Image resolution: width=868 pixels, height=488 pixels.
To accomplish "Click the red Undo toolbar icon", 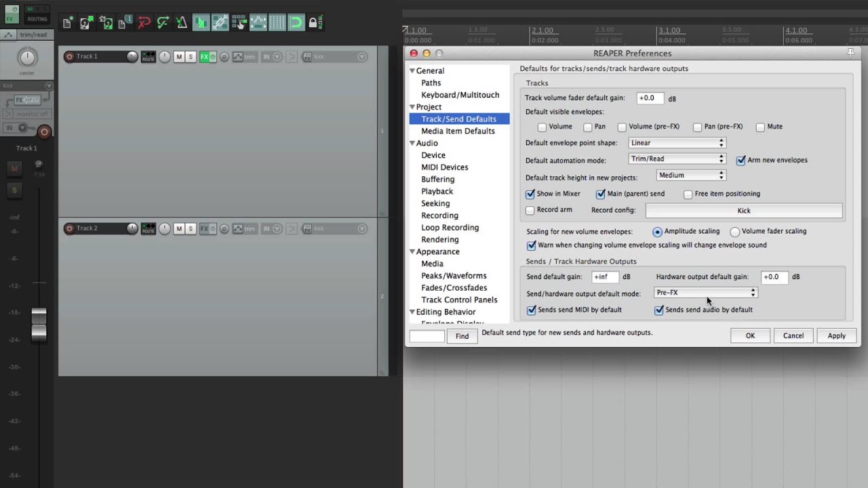I will pyautogui.click(x=143, y=22).
